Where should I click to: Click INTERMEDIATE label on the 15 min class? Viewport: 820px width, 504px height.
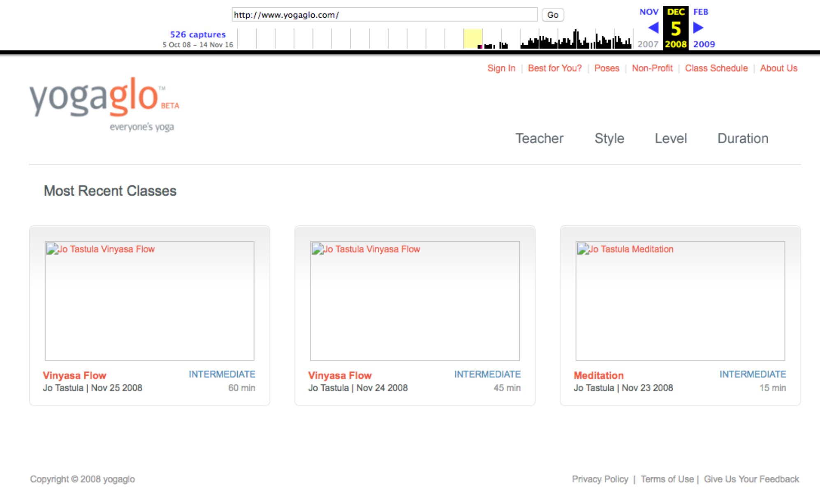pyautogui.click(x=753, y=374)
